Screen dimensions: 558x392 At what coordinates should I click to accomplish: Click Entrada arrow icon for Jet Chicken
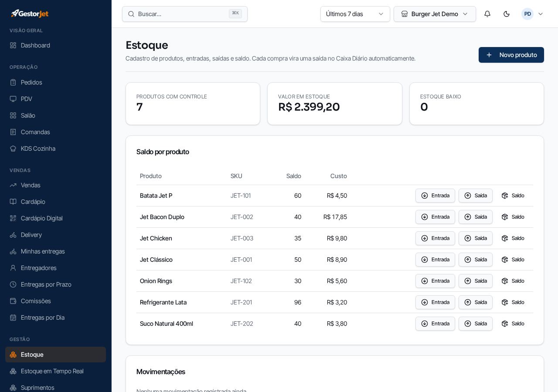425,238
